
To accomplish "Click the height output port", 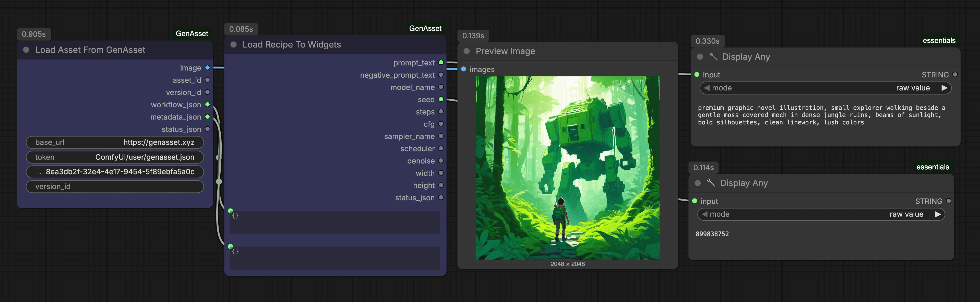I will [441, 185].
